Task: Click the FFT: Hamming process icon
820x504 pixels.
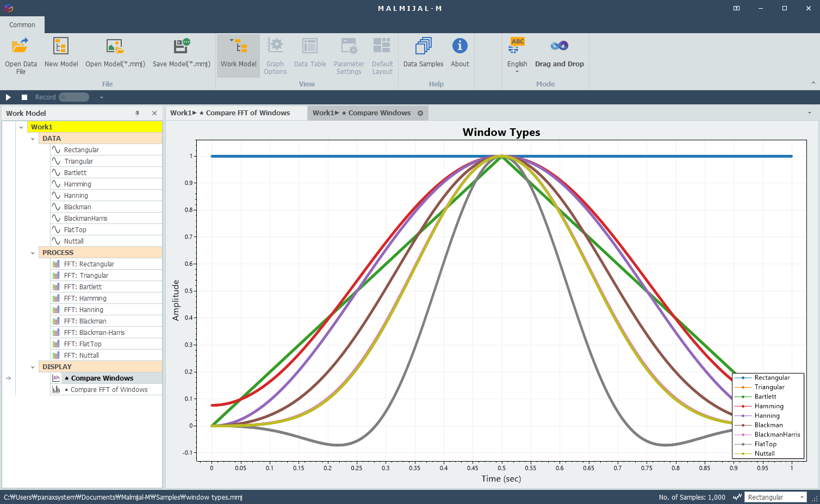Action: [56, 298]
